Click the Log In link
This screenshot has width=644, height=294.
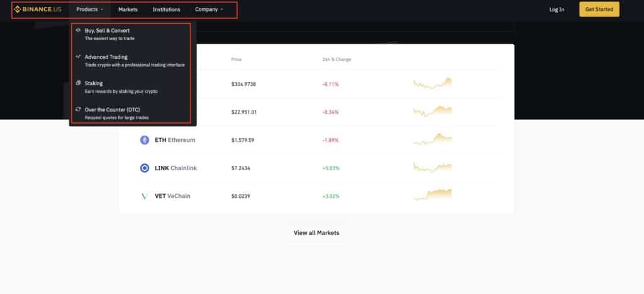click(x=557, y=9)
